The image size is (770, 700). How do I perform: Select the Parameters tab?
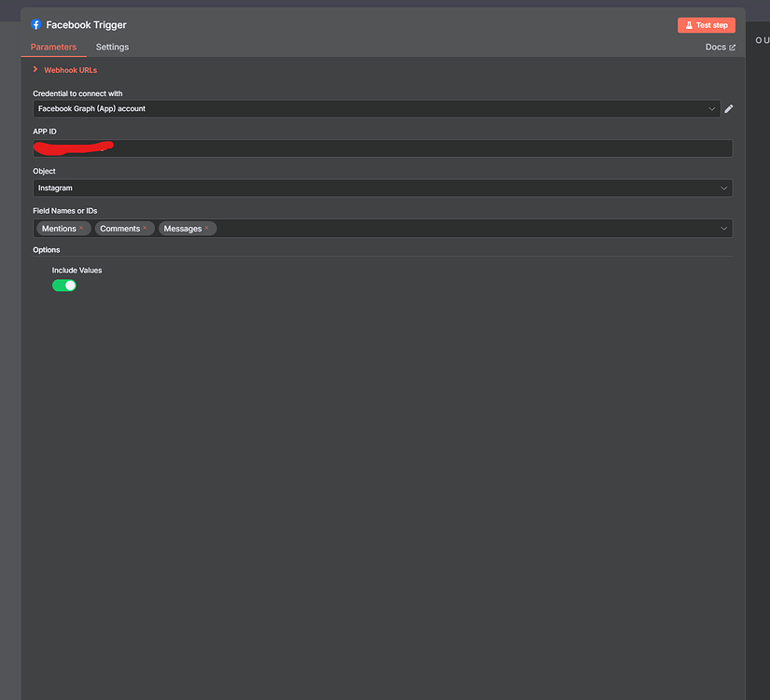tap(53, 48)
